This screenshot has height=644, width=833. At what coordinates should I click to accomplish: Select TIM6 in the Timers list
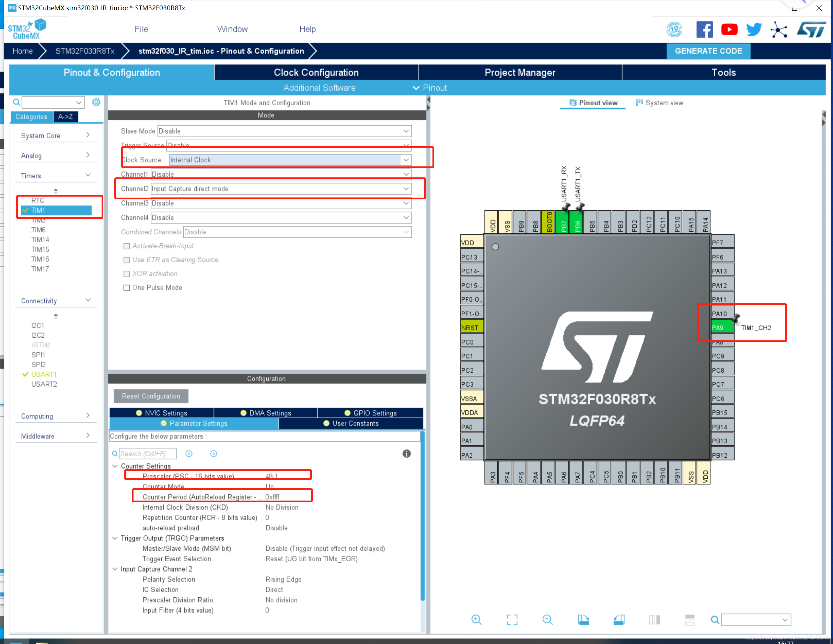tap(38, 230)
